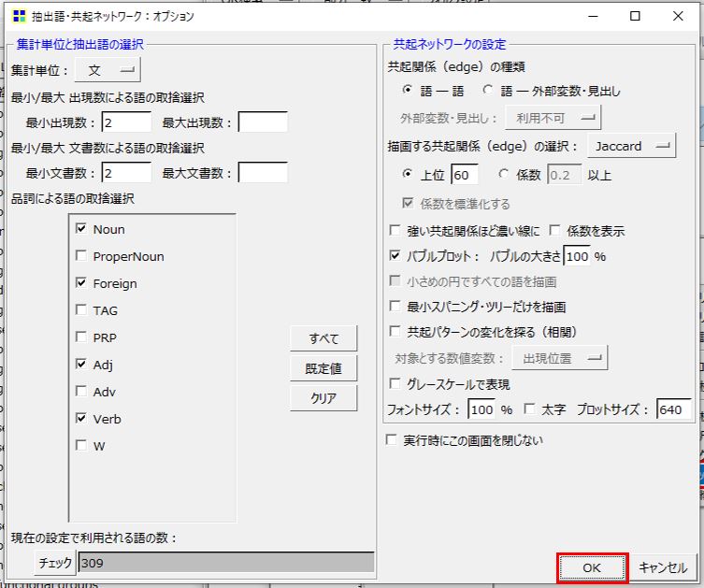
Task: Enable the グレースケールで表現 checkbox
Action: [x=395, y=384]
